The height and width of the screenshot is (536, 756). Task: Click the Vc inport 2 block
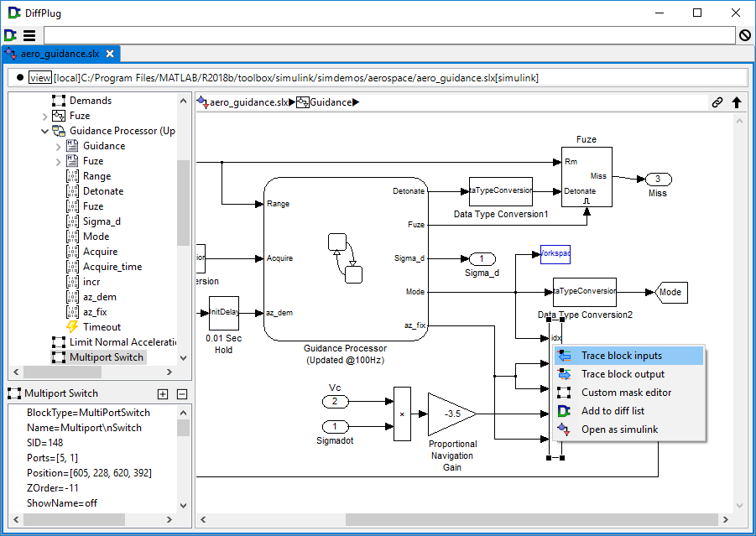pyautogui.click(x=335, y=401)
